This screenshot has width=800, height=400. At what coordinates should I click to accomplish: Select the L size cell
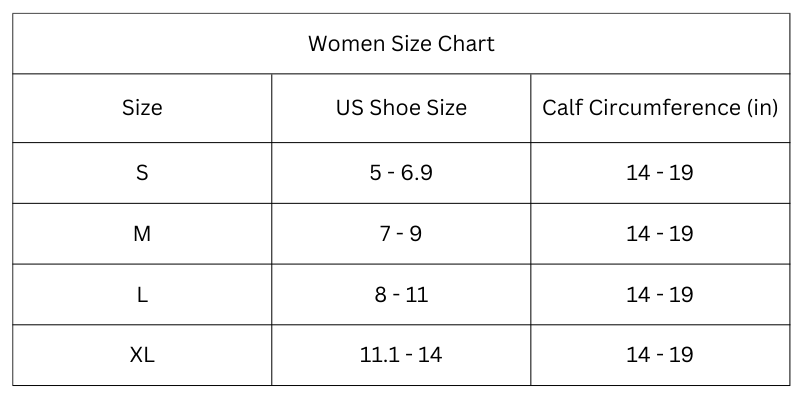(x=142, y=294)
